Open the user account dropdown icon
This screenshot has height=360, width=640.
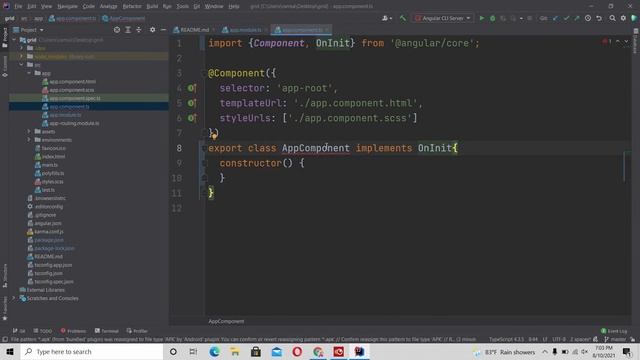387,18
